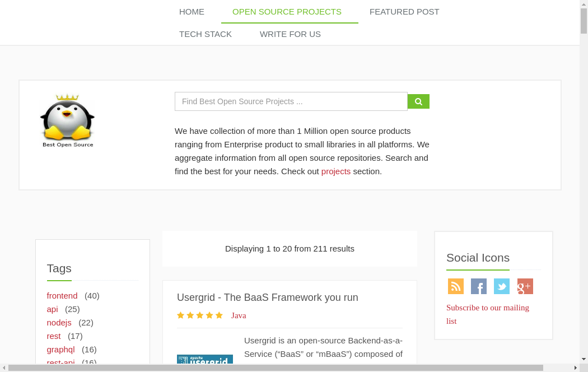This screenshot has width=588, height=372.
Task: Open the RSS feed icon
Action: coord(455,286)
